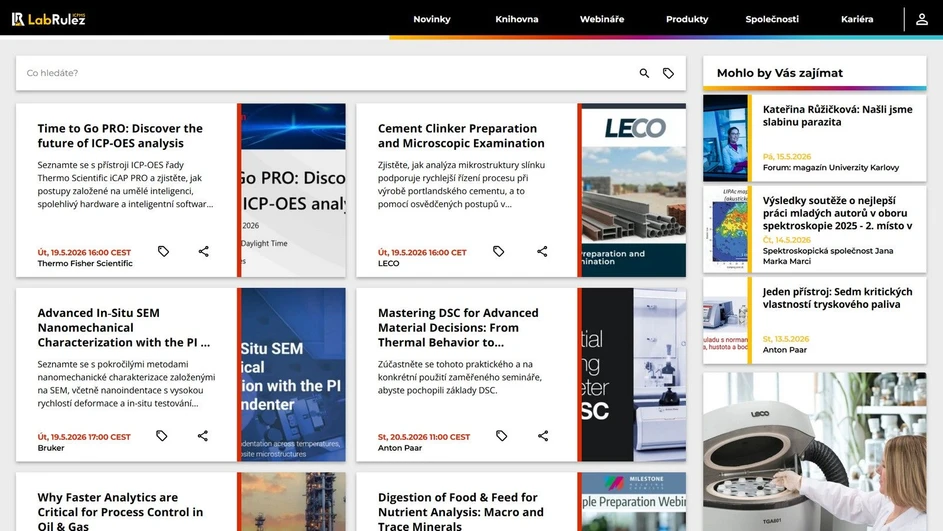Share the Cement Clinker Preparation webinar
This screenshot has height=531, width=943.
pyautogui.click(x=542, y=251)
